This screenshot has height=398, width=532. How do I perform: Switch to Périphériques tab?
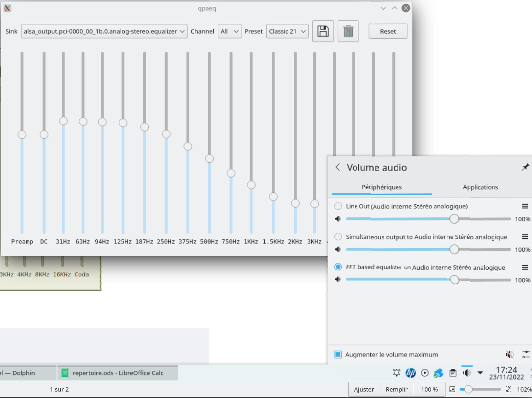click(x=382, y=187)
